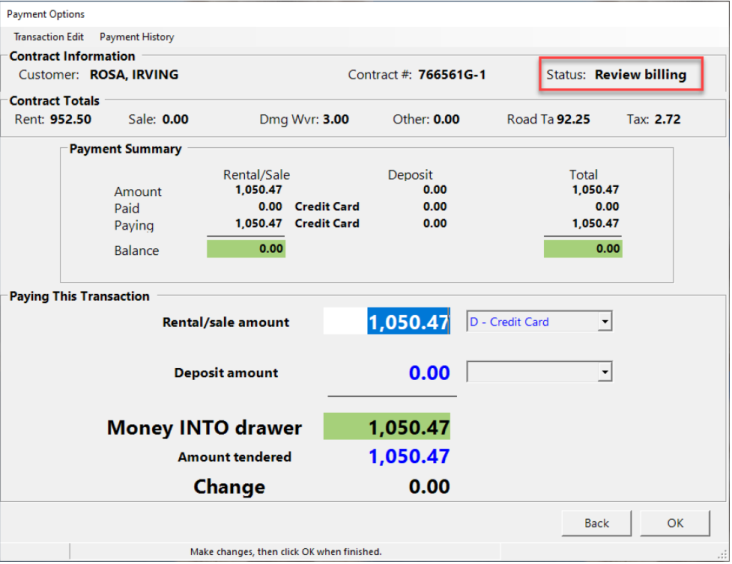This screenshot has height=564, width=732.
Task: Open the D - Credit Card payment type dropdown
Action: tap(605, 321)
